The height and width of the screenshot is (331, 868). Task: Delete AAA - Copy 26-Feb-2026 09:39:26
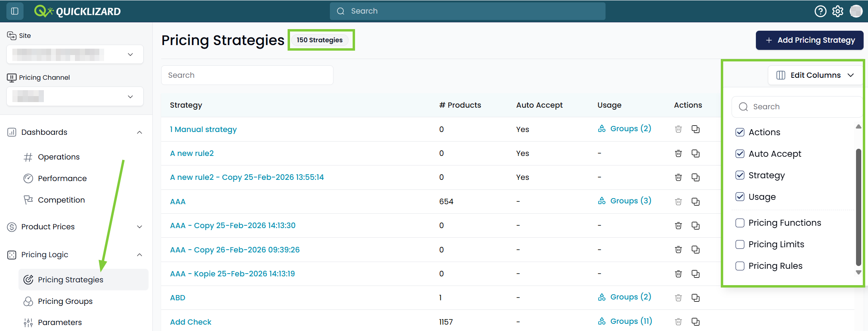click(678, 250)
